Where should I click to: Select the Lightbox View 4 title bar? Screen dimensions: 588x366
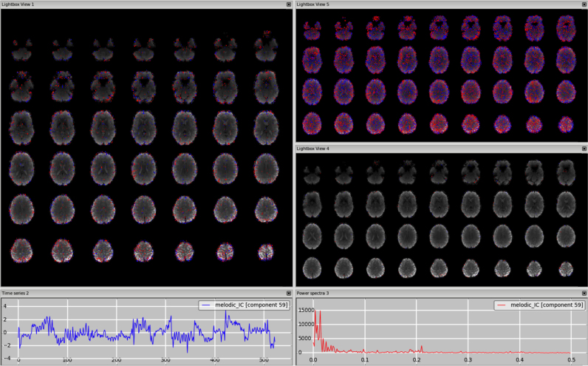pyautogui.click(x=406, y=149)
